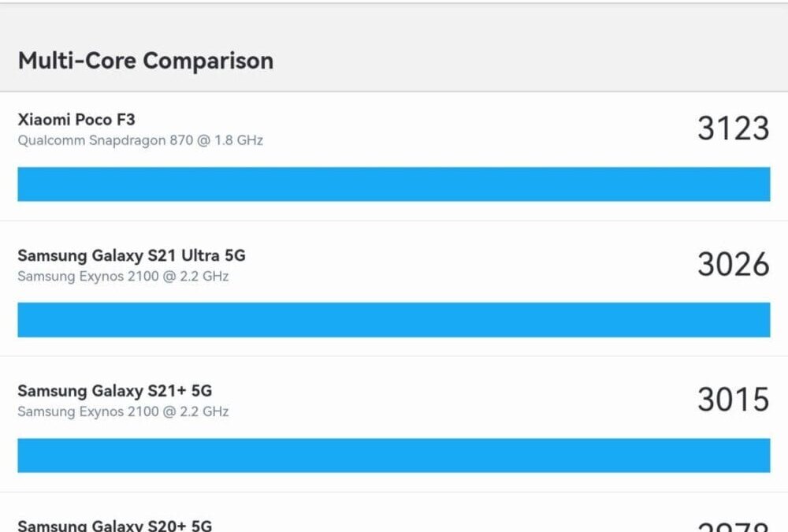Click blank space between Galaxy S21+ name and score
The image size is (788, 532).
click(473, 400)
